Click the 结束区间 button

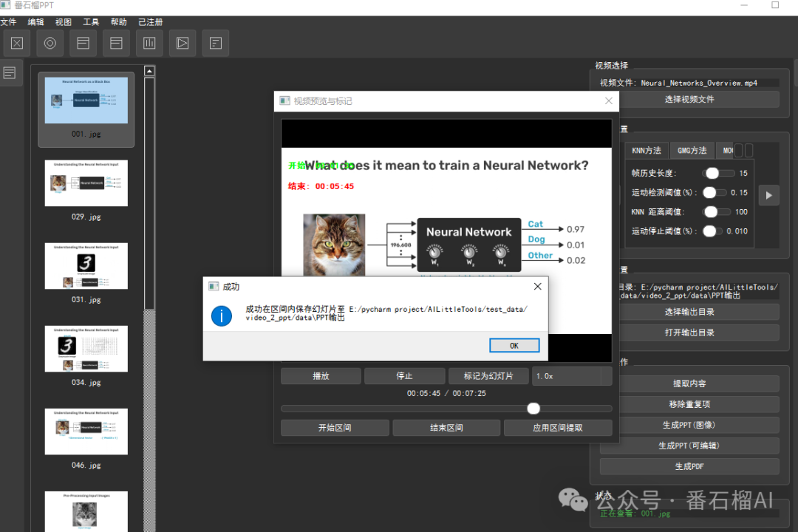tap(446, 428)
